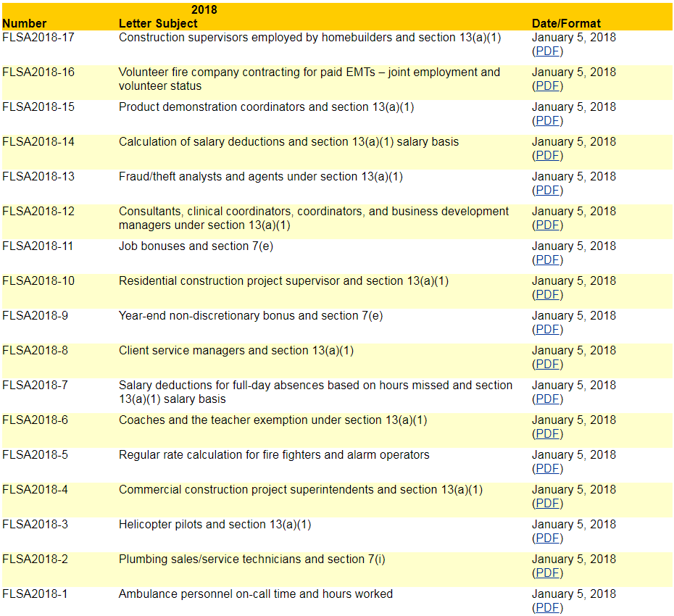Open coaches and teacher exemption PDF
The image size is (674, 616).
547,434
